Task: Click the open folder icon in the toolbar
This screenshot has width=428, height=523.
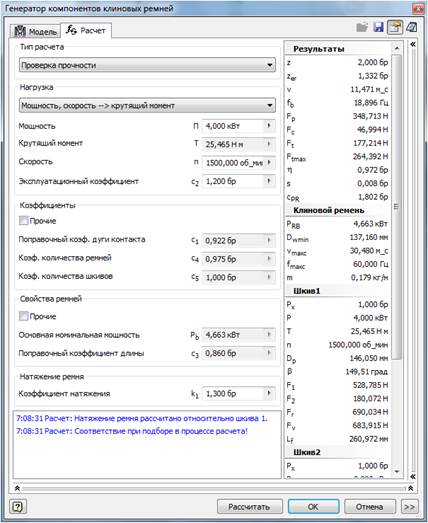Action: [x=362, y=27]
